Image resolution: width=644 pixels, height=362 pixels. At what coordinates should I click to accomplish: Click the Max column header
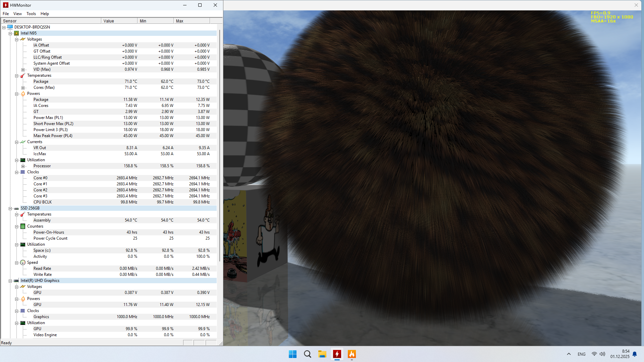tap(191, 21)
